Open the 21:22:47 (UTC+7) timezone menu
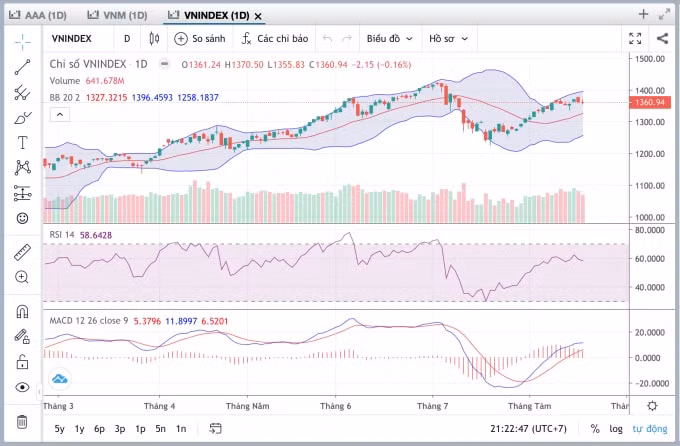The image size is (680, 446). pyautogui.click(x=528, y=429)
